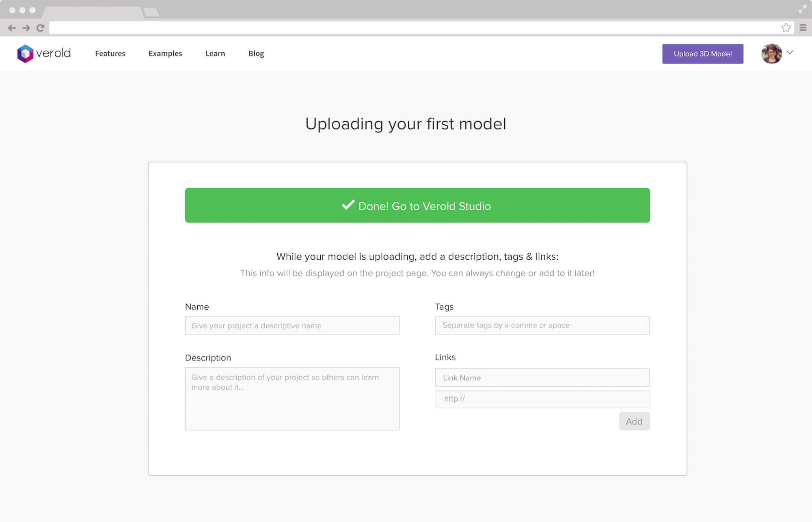Click the Add link button
This screenshot has height=522, width=812.
click(634, 421)
